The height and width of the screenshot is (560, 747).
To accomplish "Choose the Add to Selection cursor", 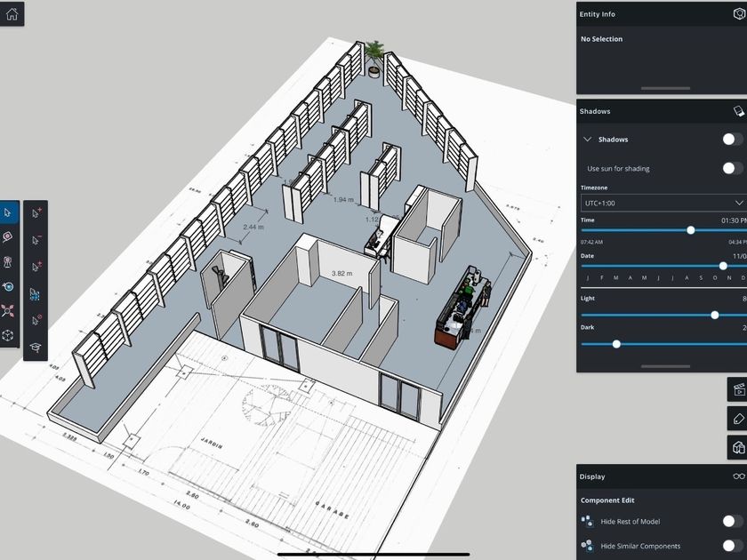I will tap(36, 212).
